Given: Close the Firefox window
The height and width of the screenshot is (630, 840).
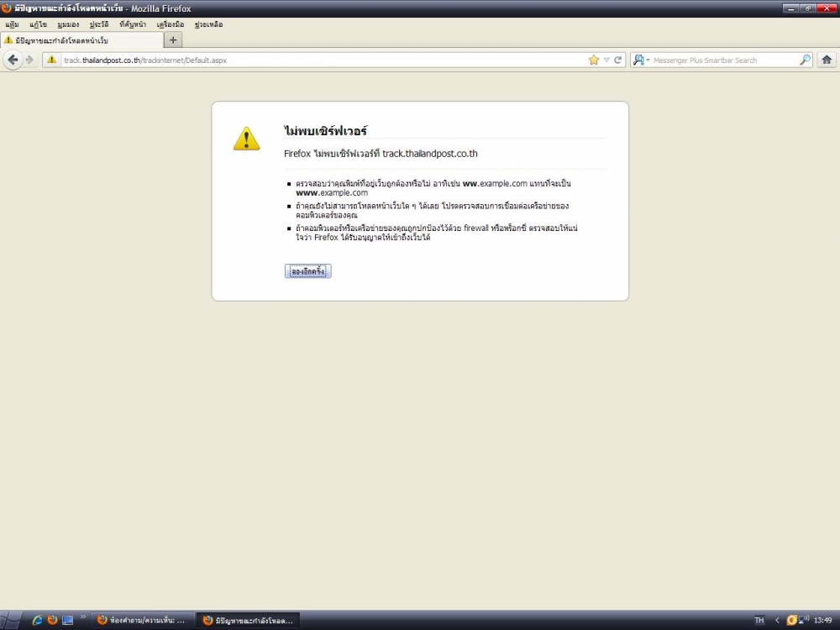Looking at the screenshot, I should click(x=826, y=8).
